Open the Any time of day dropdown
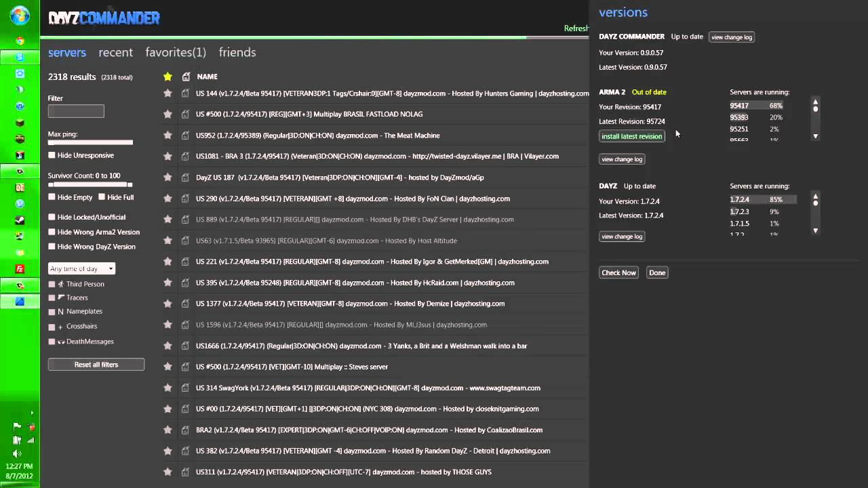 81,268
